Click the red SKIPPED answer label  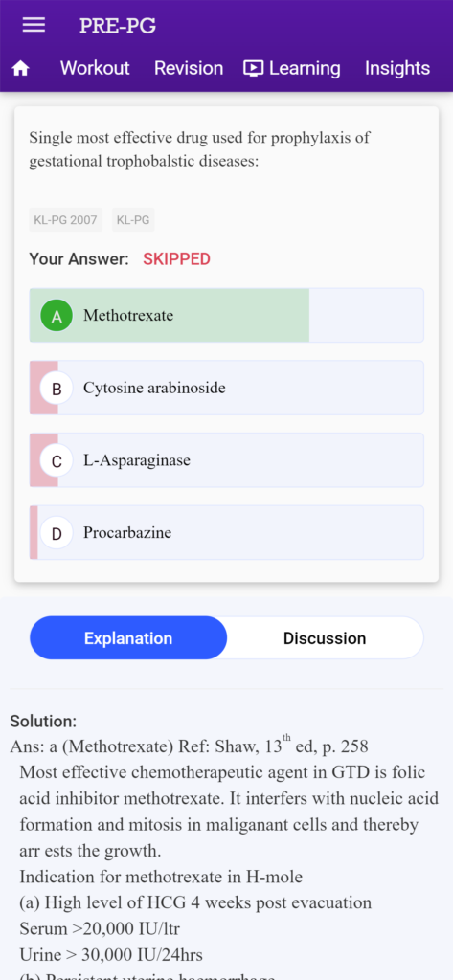176,259
